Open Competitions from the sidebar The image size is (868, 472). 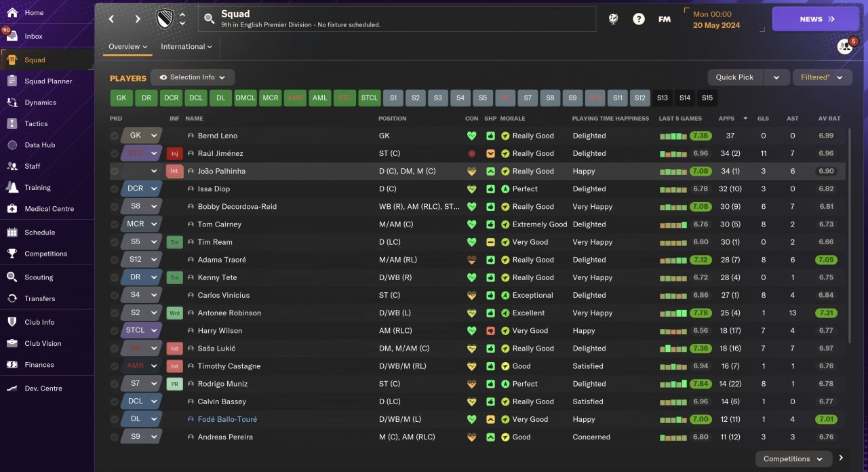pos(46,253)
